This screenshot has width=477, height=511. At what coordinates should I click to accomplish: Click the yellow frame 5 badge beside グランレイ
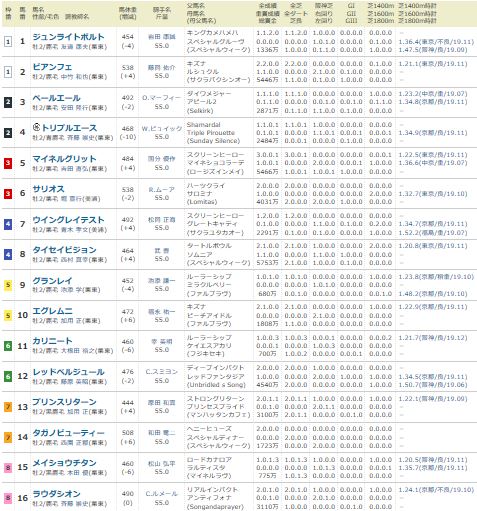8,285
